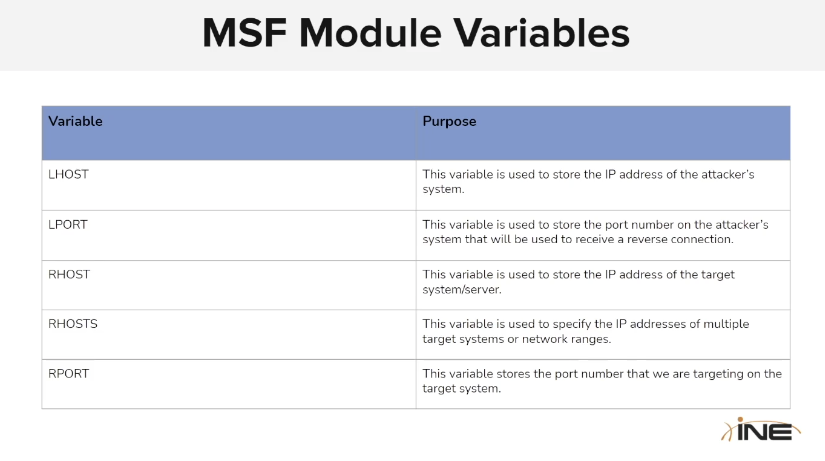The width and height of the screenshot is (825, 461).
Task: Click the INE lettering in the logo
Action: pos(767,432)
